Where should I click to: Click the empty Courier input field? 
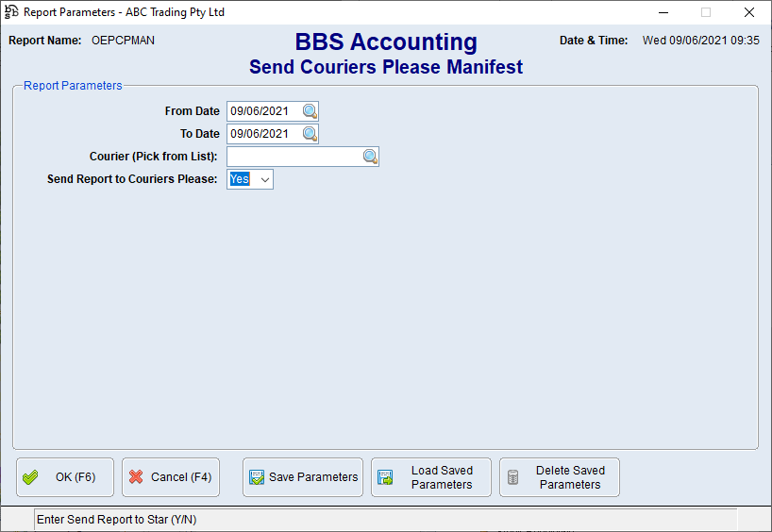pos(294,157)
